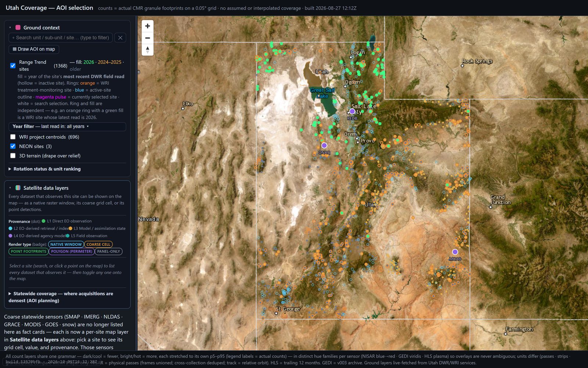Click the Utah Coverage — AOI selection title

[49, 8]
